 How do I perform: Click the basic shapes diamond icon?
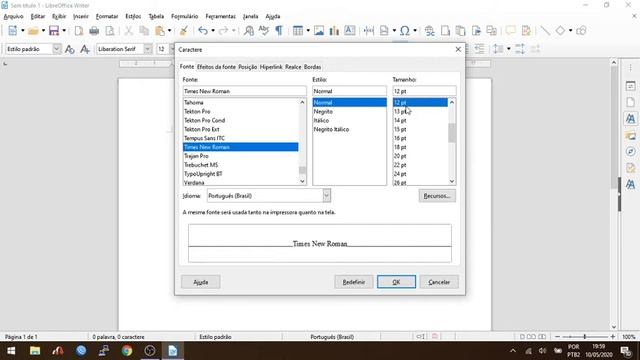pyautogui.click(x=560, y=31)
